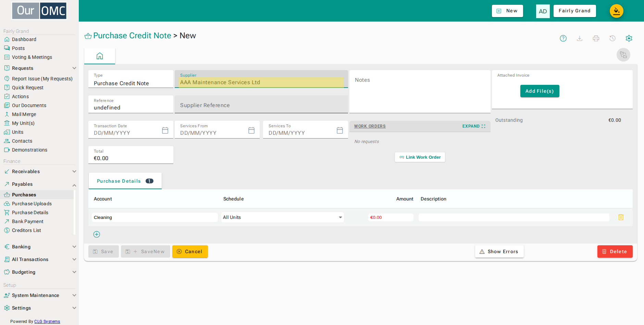Image resolution: width=644 pixels, height=325 pixels.
Task: Open the history clock icon
Action: (x=612, y=38)
